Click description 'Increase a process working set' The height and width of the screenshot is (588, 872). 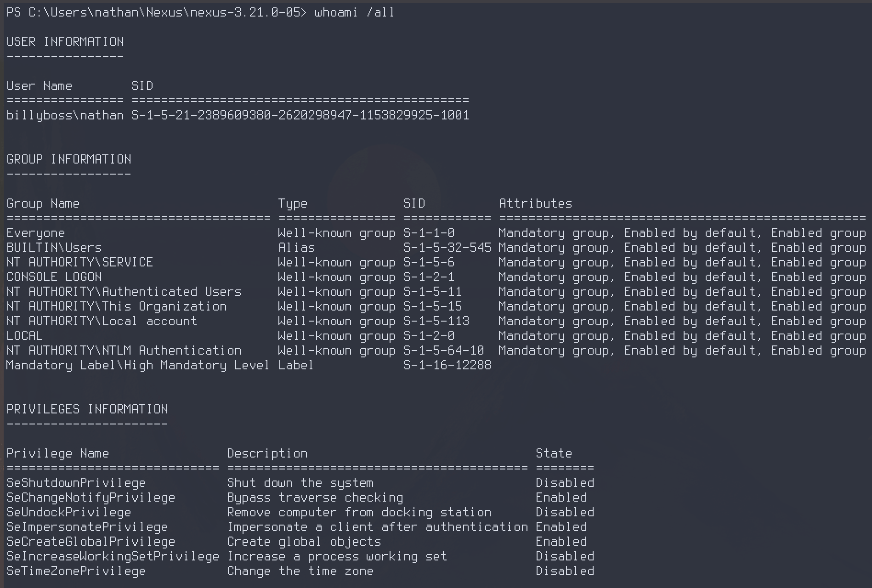337,556
